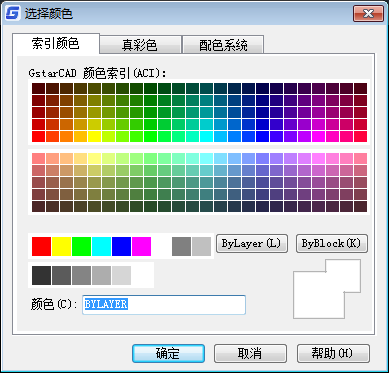
Task: Select the blue standard color swatch
Action: [121, 246]
